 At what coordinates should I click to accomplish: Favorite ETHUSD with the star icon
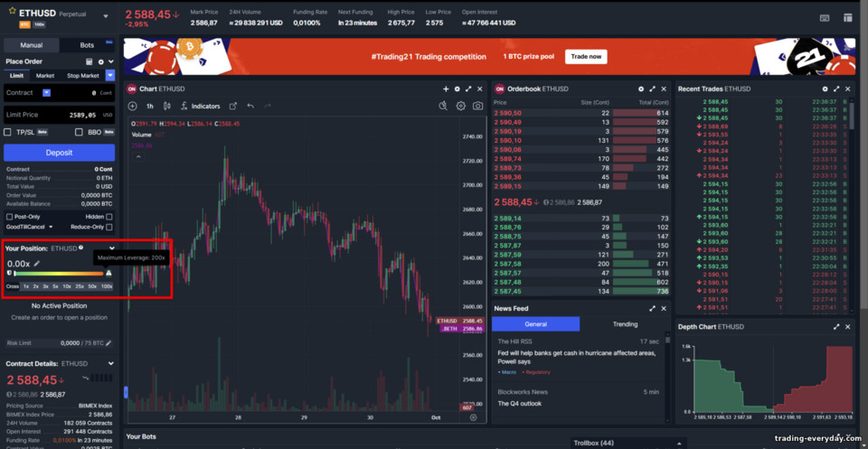click(12, 11)
